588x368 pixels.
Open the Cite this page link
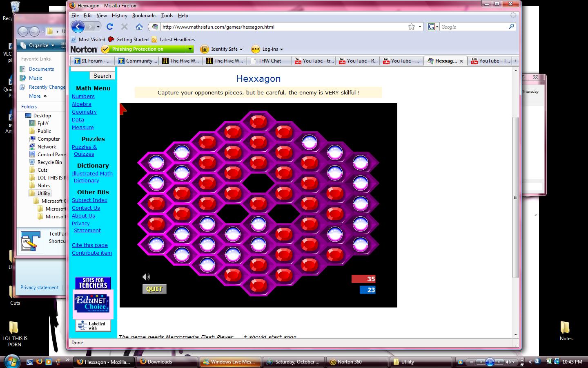point(90,245)
